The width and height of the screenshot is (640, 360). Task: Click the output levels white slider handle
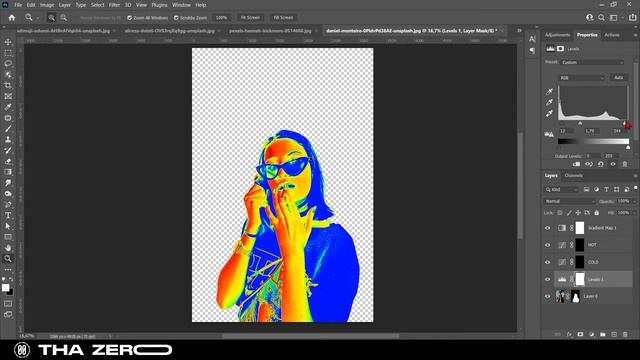point(628,147)
